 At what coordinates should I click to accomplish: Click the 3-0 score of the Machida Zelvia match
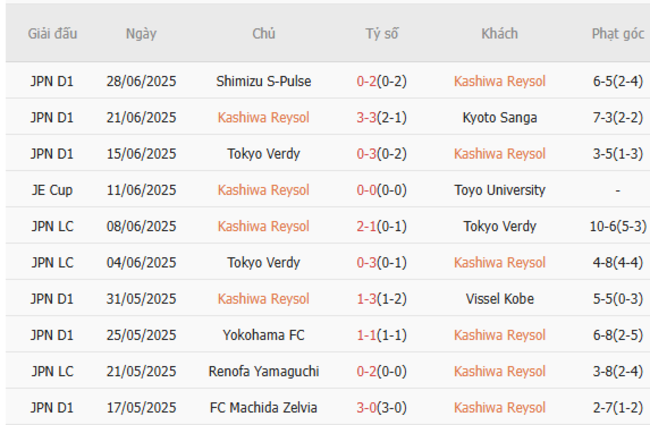[x=367, y=407]
